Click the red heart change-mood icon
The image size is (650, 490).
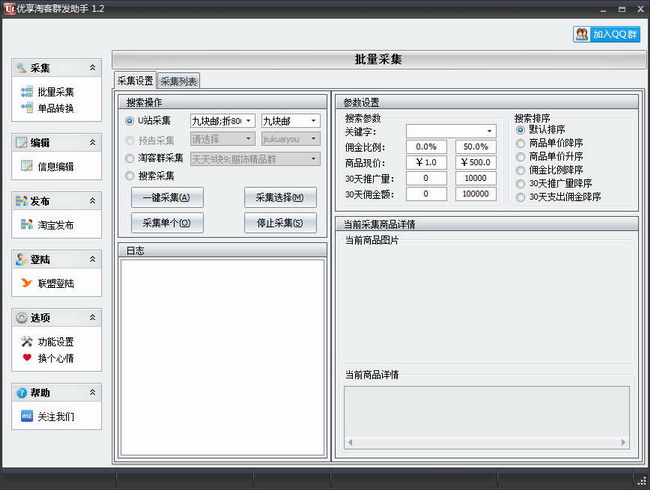(x=27, y=357)
